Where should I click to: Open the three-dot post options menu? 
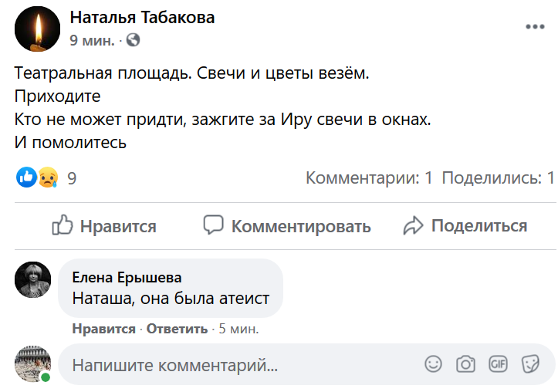[535, 26]
